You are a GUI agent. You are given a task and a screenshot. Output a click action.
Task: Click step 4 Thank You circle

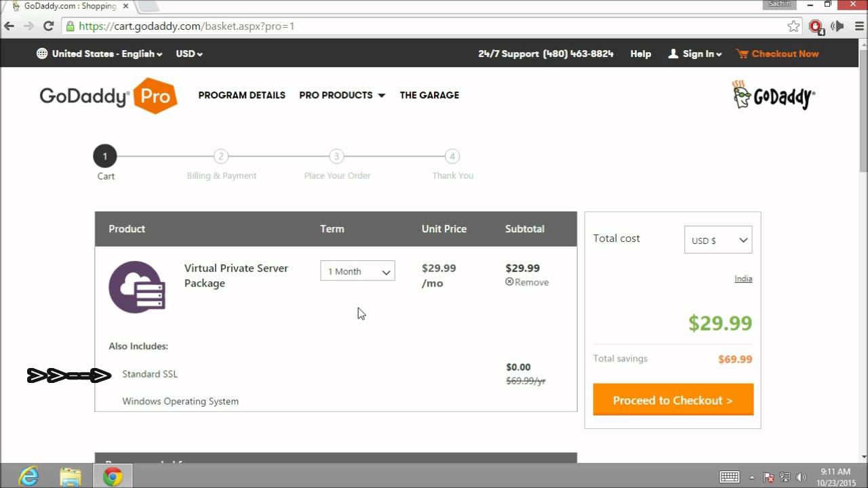click(452, 157)
